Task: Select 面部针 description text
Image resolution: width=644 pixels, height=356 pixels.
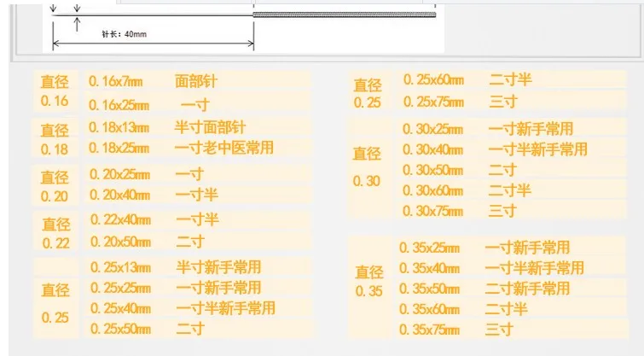Action: click(x=196, y=81)
